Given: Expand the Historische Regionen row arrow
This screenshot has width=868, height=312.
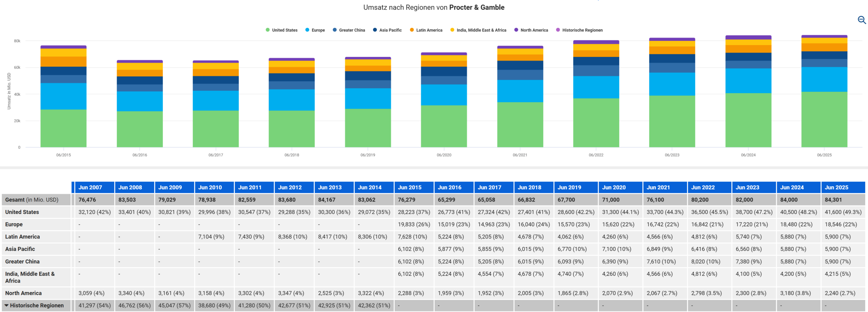Looking at the screenshot, I should click(x=6, y=305).
